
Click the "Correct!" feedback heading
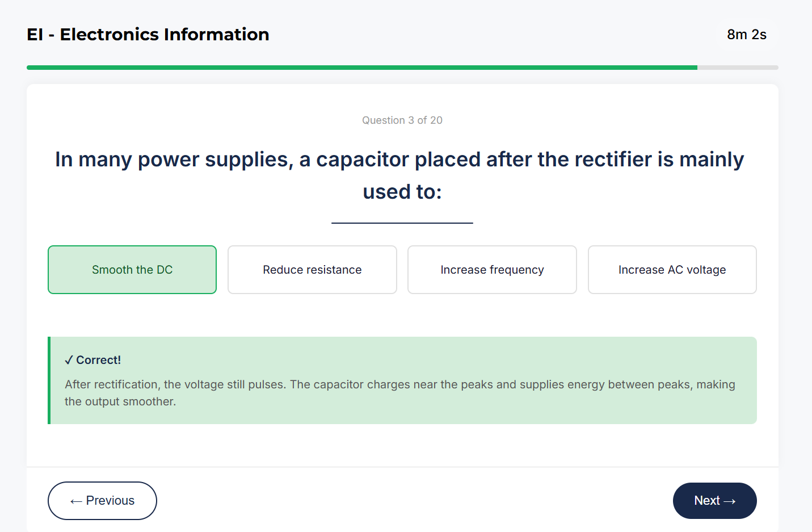click(98, 359)
